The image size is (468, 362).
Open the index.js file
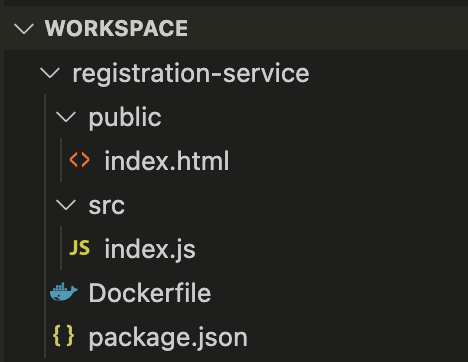(x=150, y=249)
